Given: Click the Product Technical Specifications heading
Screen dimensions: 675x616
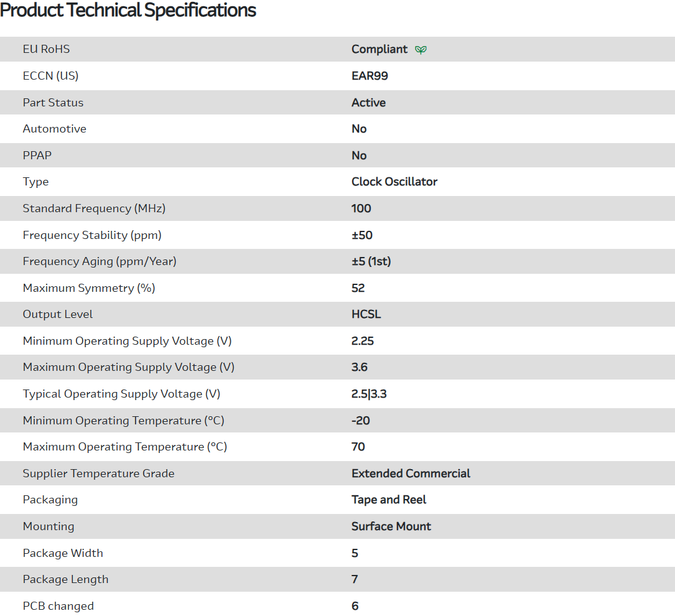Looking at the screenshot, I should pos(128,11).
